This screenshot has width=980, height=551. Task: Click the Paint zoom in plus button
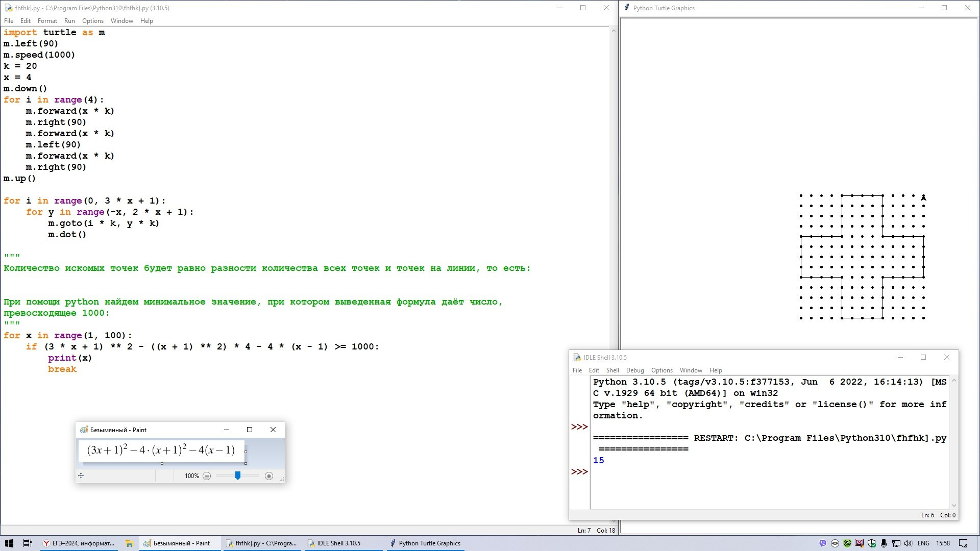(269, 476)
